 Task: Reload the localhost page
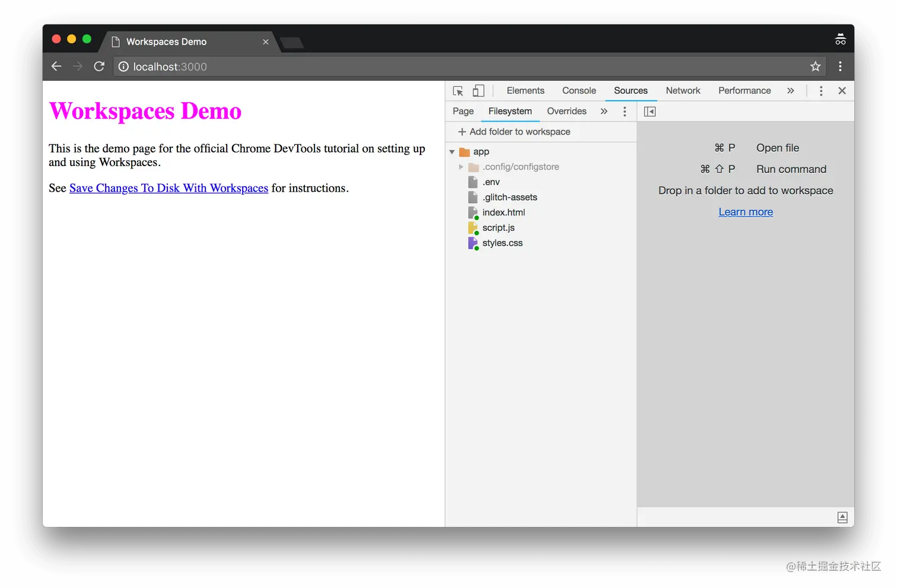click(x=99, y=66)
